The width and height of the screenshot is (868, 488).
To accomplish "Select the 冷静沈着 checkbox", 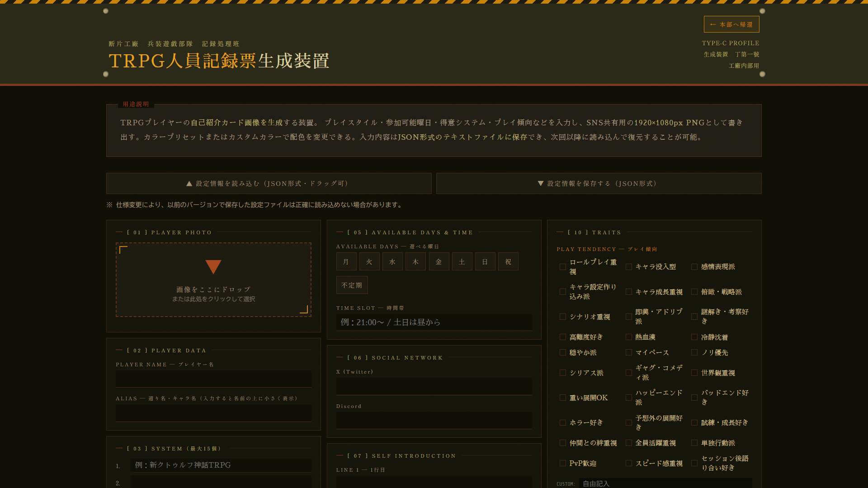I will click(694, 337).
